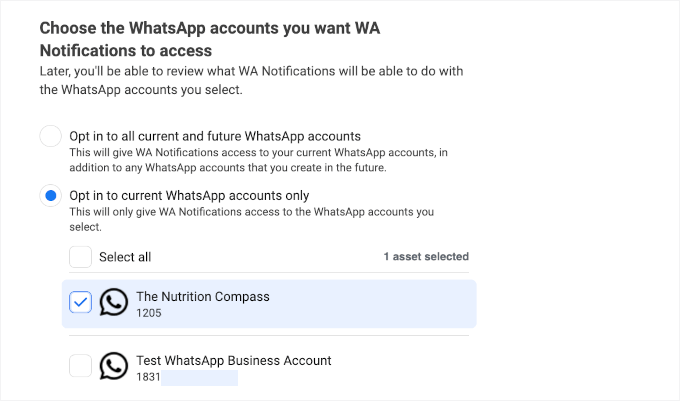Click WhatsApp icon beside Test WhatsApp Business Account
The image size is (680, 401).
pos(114,366)
